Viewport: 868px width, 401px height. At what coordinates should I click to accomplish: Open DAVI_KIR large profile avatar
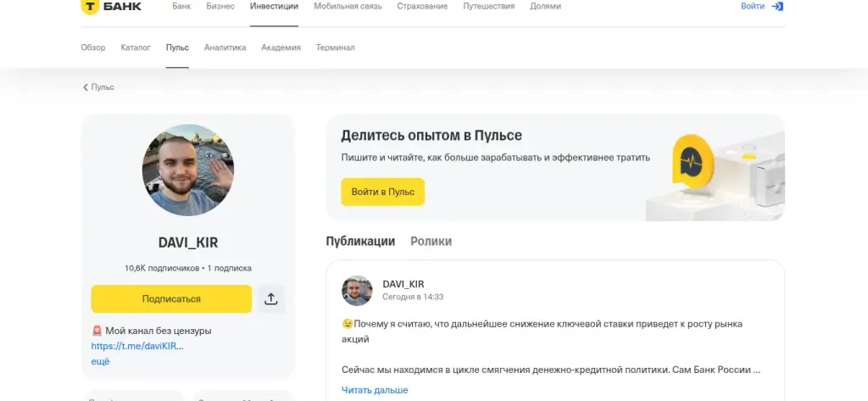(187, 170)
